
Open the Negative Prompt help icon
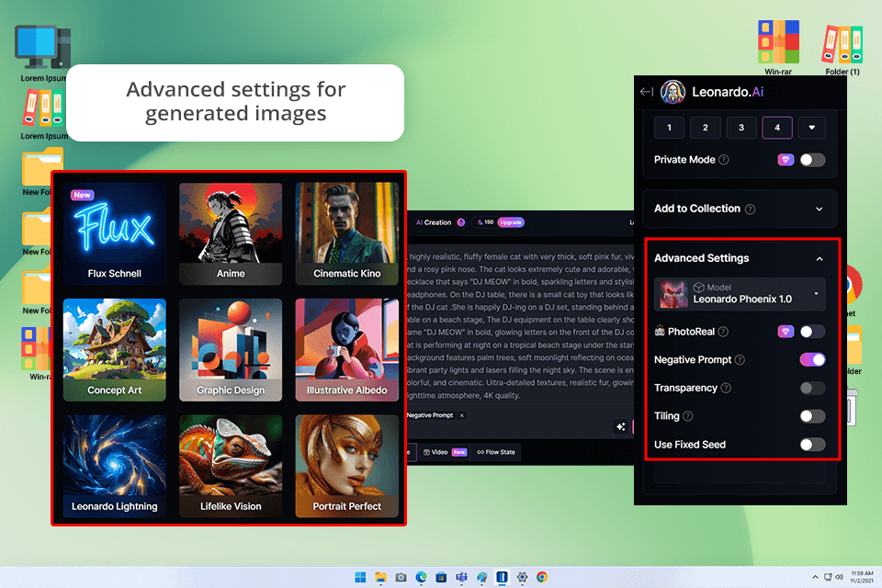tap(740, 359)
